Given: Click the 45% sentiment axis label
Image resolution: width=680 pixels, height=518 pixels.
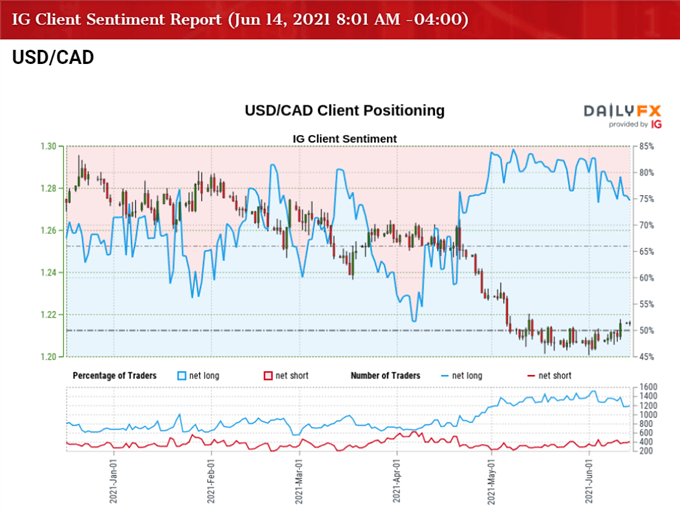Looking at the screenshot, I should point(647,357).
